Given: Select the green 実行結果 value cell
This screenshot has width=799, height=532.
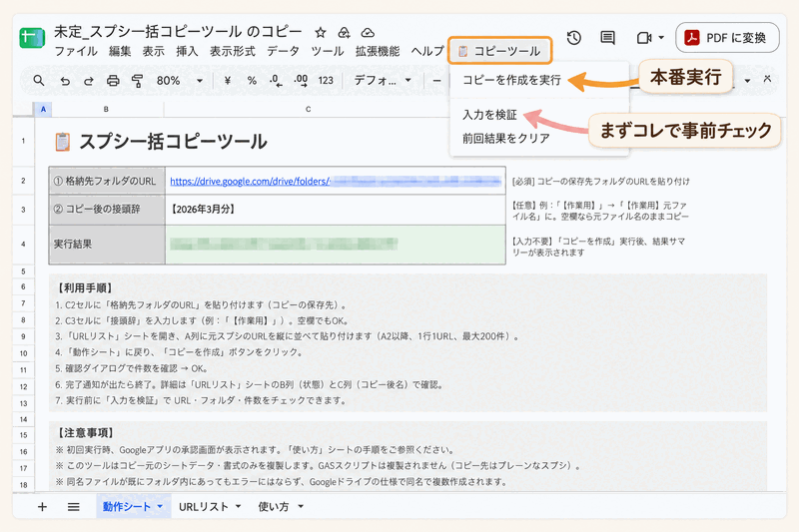Looking at the screenshot, I should coord(336,245).
